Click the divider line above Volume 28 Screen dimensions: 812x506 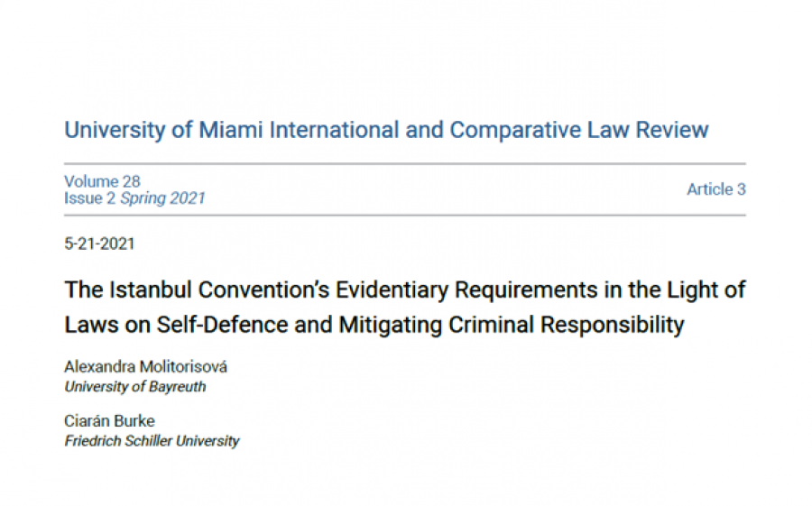pos(405,163)
